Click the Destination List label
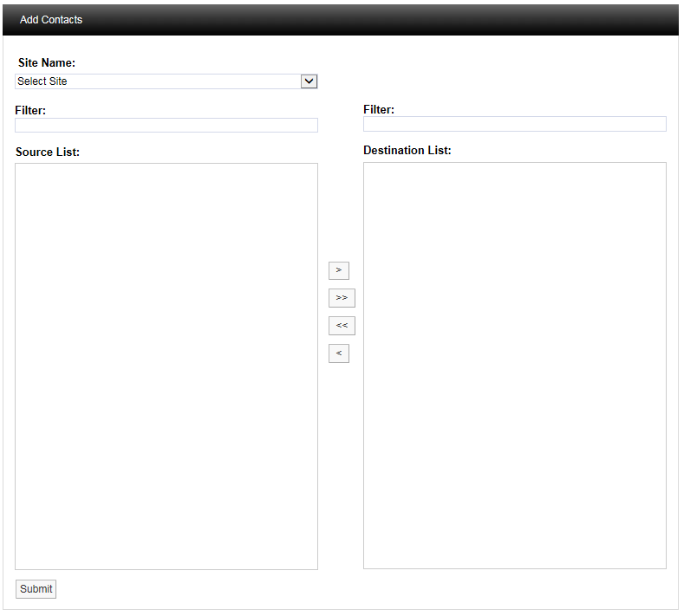Screen dimensions: 684x616 pos(407,151)
